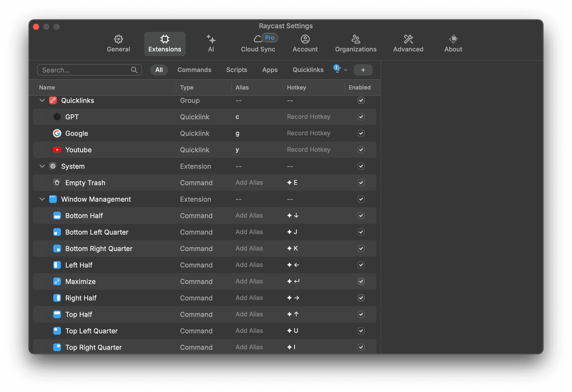Disable the System extension checkbox
Viewport: 572px width, 392px height.
[361, 166]
